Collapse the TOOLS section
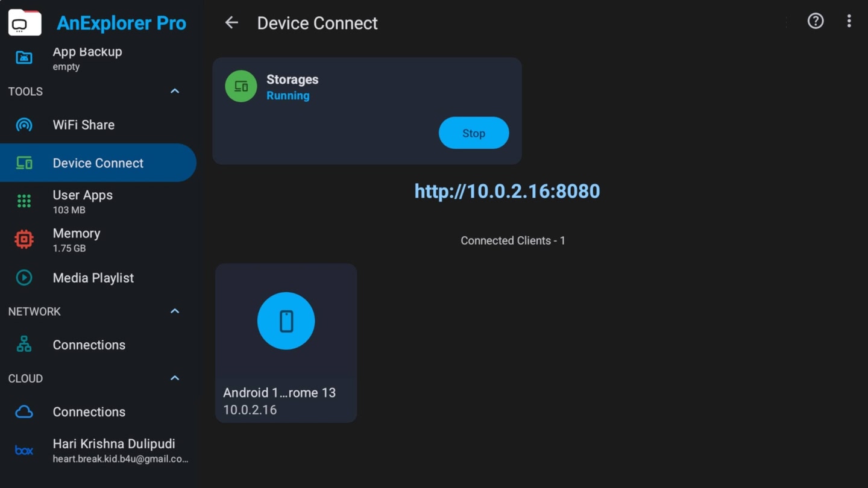The image size is (868, 488). pos(174,91)
